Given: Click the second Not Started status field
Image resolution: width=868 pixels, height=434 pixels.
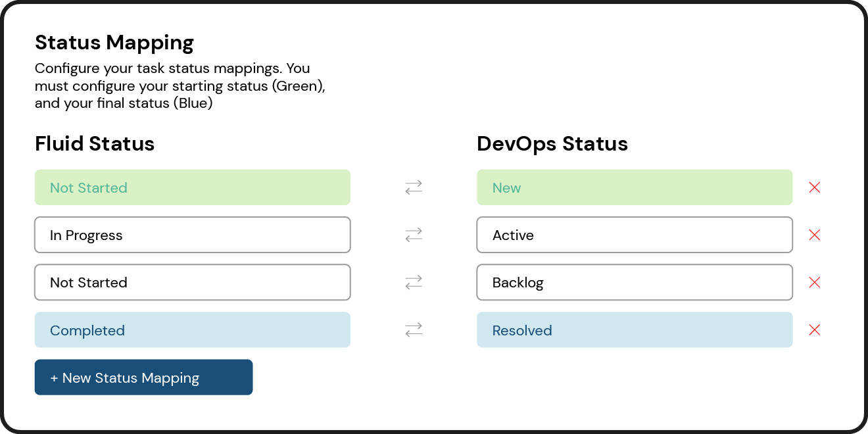Looking at the screenshot, I should 192,282.
